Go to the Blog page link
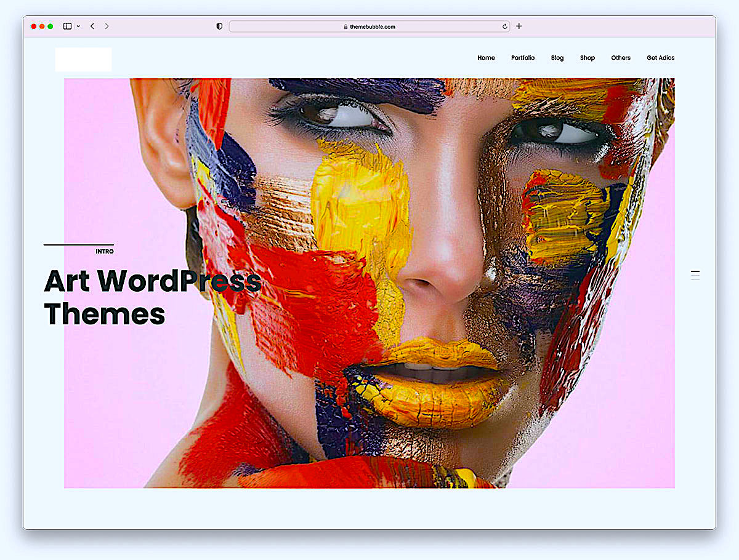Image resolution: width=739 pixels, height=560 pixels. tap(557, 58)
